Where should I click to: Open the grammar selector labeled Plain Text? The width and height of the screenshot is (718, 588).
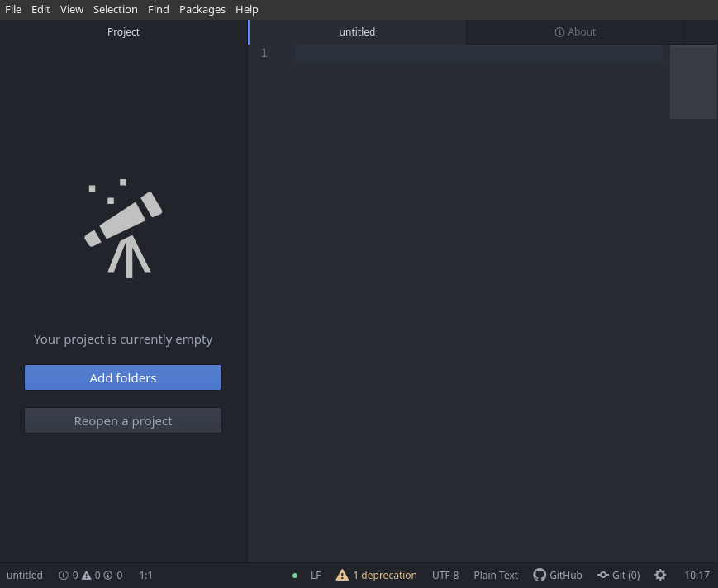point(496,575)
